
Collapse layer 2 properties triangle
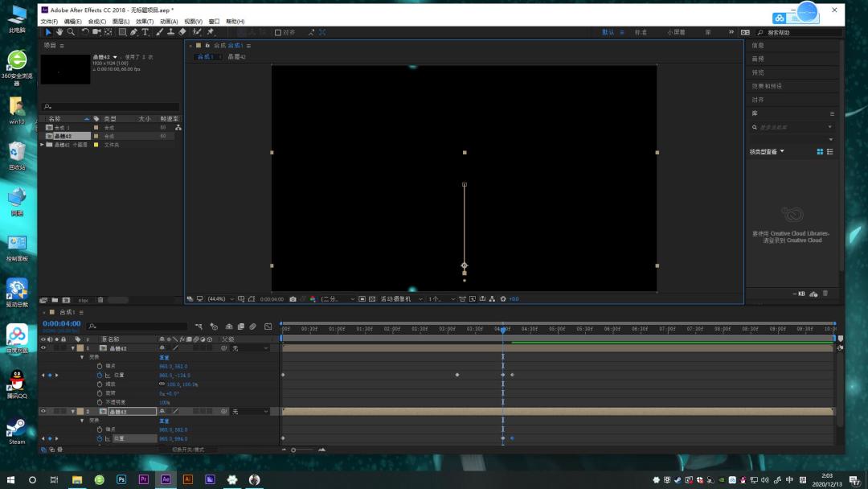point(73,412)
